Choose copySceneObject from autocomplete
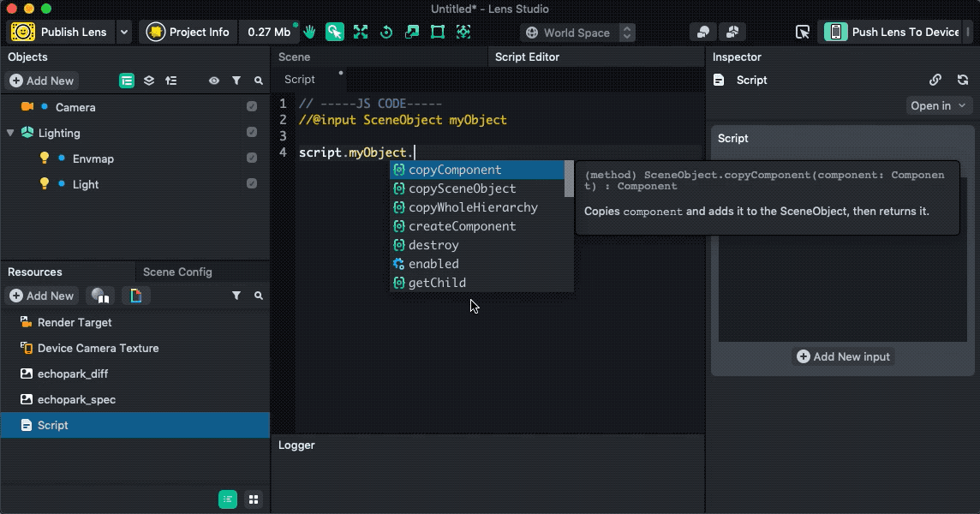Image resolution: width=980 pixels, height=514 pixels. (477, 188)
